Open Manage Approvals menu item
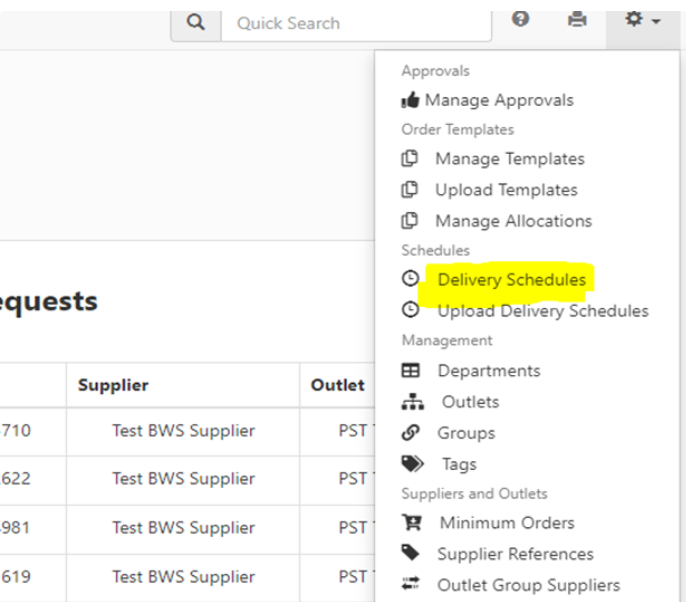This screenshot has height=602, width=686. pyautogui.click(x=499, y=100)
